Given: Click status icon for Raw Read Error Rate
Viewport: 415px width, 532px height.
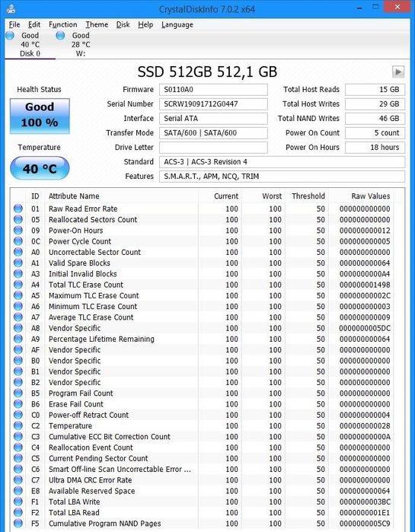Looking at the screenshot, I should coord(18,209).
